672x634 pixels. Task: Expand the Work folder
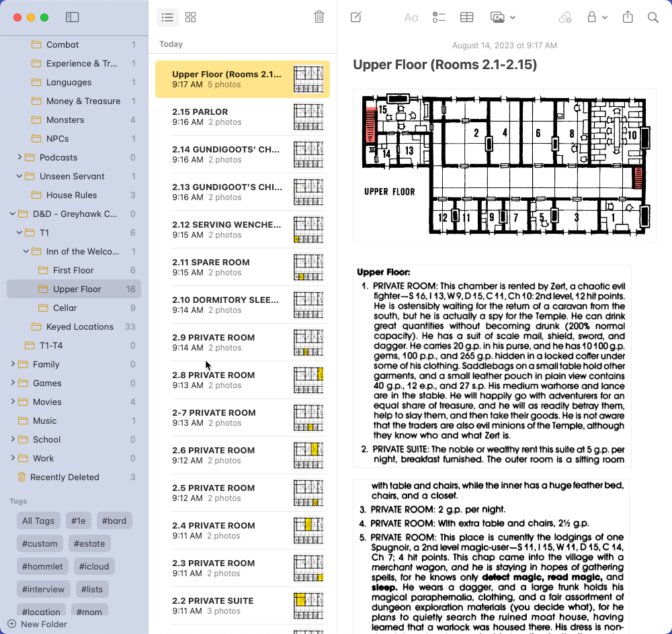[x=12, y=458]
